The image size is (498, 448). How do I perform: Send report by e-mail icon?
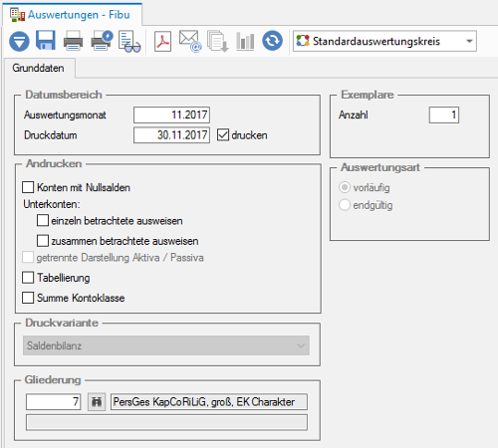[x=190, y=42]
